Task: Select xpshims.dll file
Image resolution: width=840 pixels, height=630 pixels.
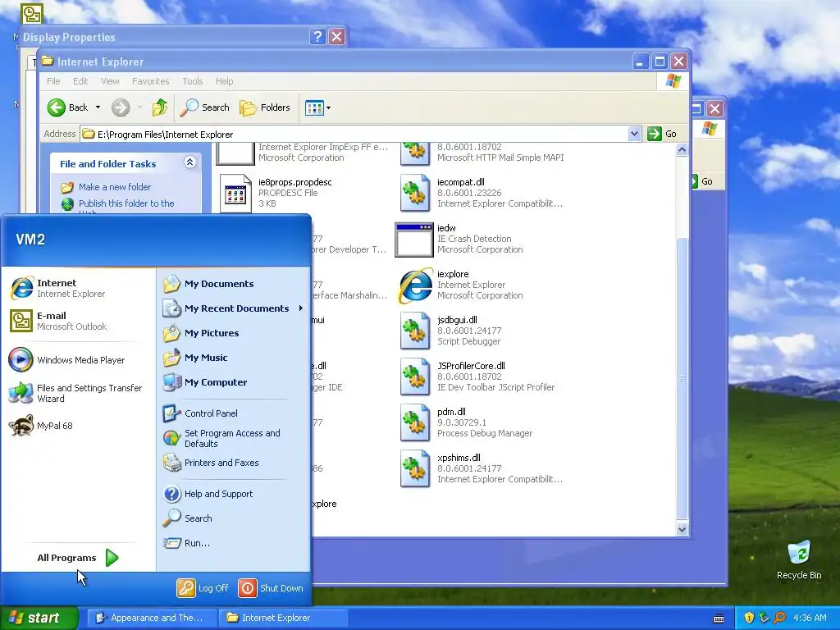Action: pyautogui.click(x=481, y=468)
